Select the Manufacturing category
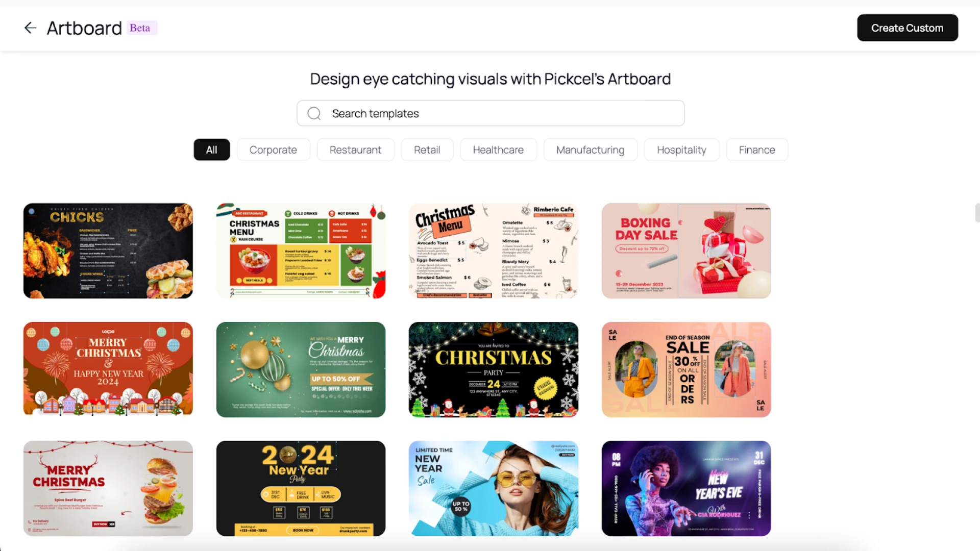 coord(590,150)
